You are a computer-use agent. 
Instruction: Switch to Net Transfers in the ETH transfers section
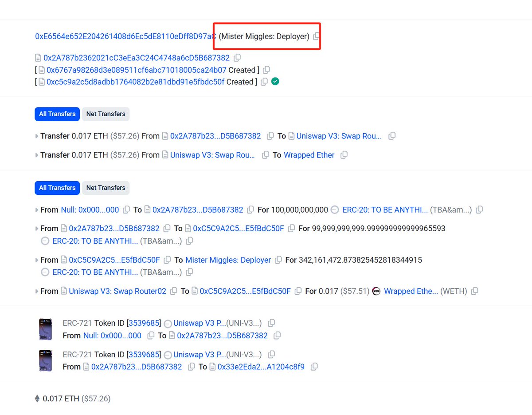pyautogui.click(x=106, y=114)
